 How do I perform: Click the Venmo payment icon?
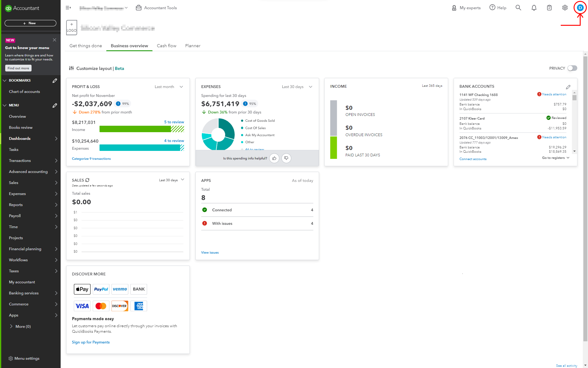point(120,289)
